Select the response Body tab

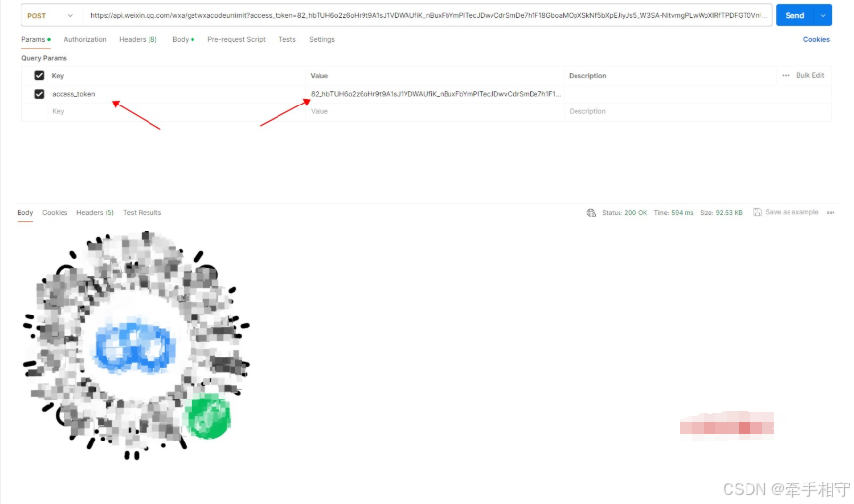tap(25, 213)
